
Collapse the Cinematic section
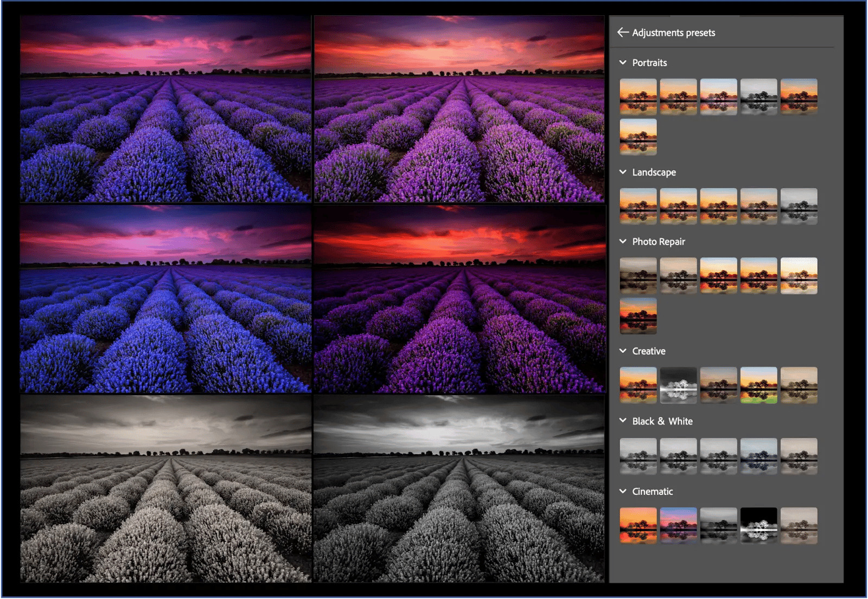coord(622,491)
